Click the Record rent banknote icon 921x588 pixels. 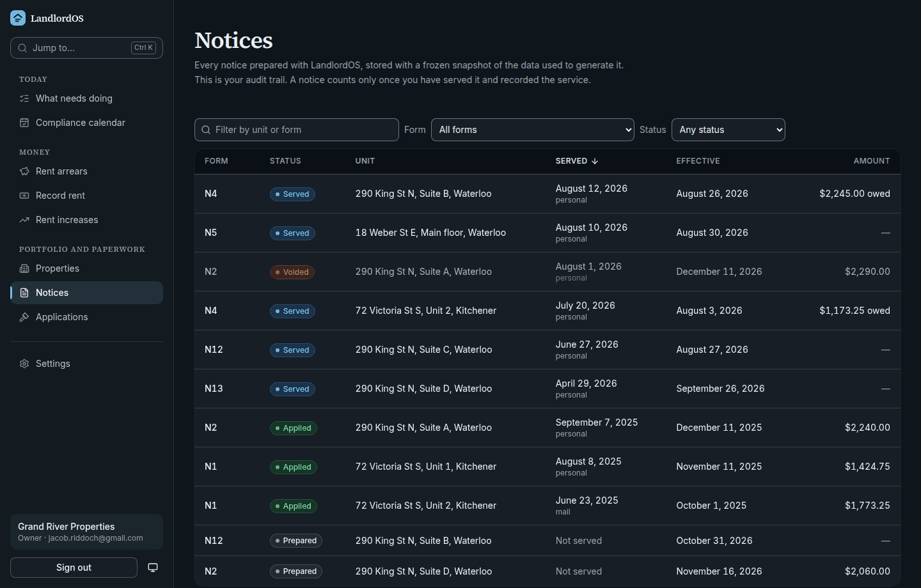pyautogui.click(x=24, y=196)
